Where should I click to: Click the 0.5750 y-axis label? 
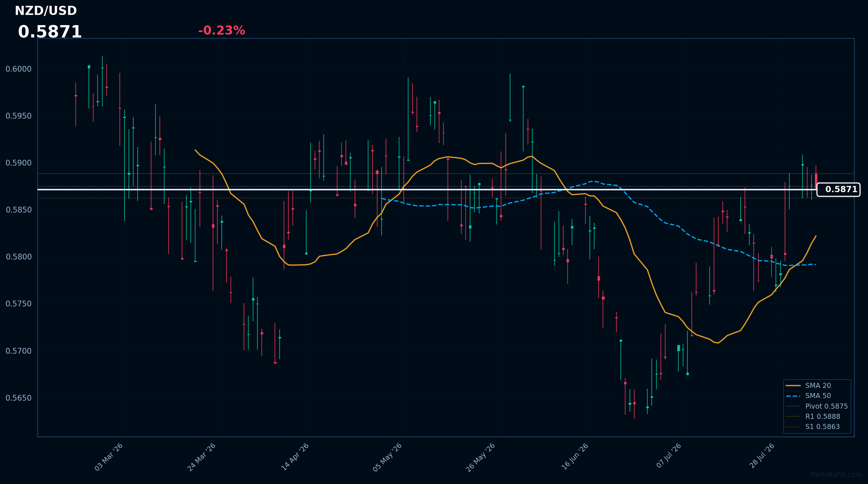[x=19, y=304]
